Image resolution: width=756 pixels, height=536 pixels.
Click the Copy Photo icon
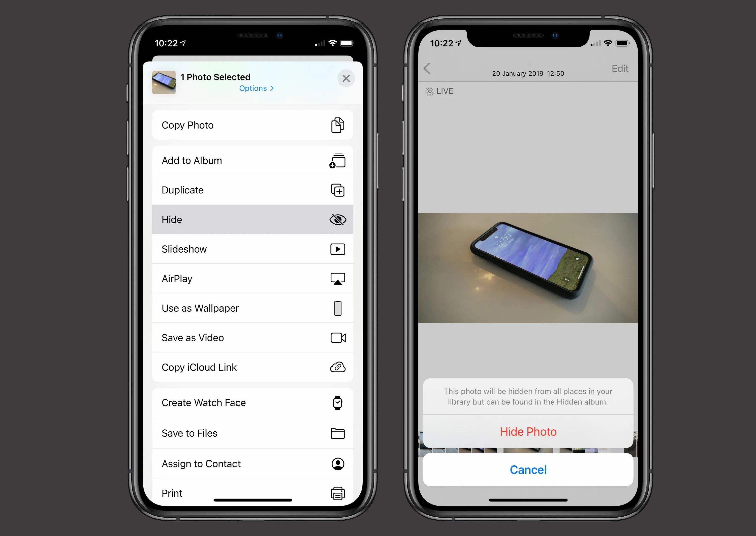(x=337, y=125)
